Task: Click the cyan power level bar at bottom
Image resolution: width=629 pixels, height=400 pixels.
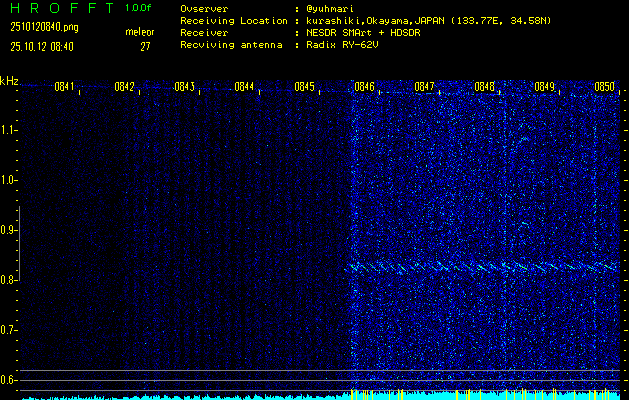Action: (x=480, y=395)
